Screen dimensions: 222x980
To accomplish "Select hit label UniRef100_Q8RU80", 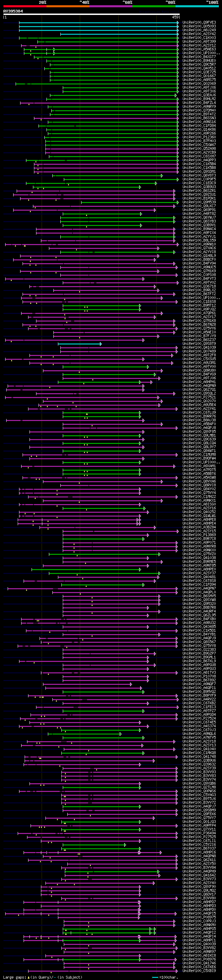I will 199,371.
